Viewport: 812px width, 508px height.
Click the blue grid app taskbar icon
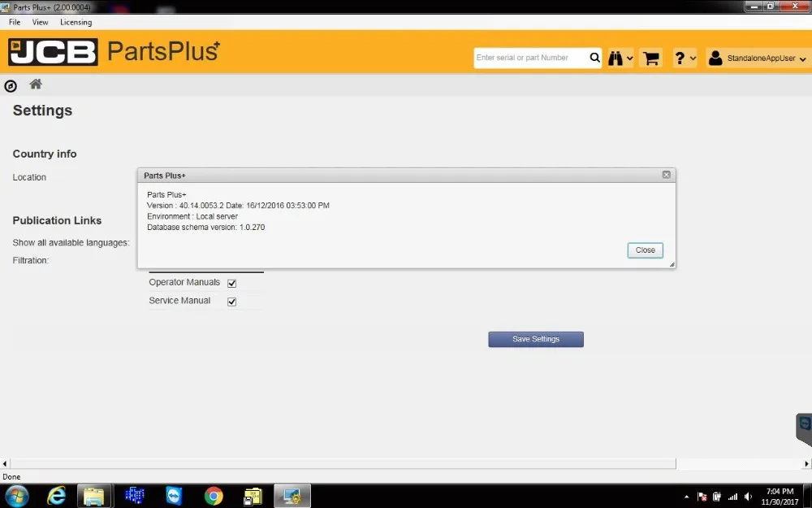[x=135, y=496]
